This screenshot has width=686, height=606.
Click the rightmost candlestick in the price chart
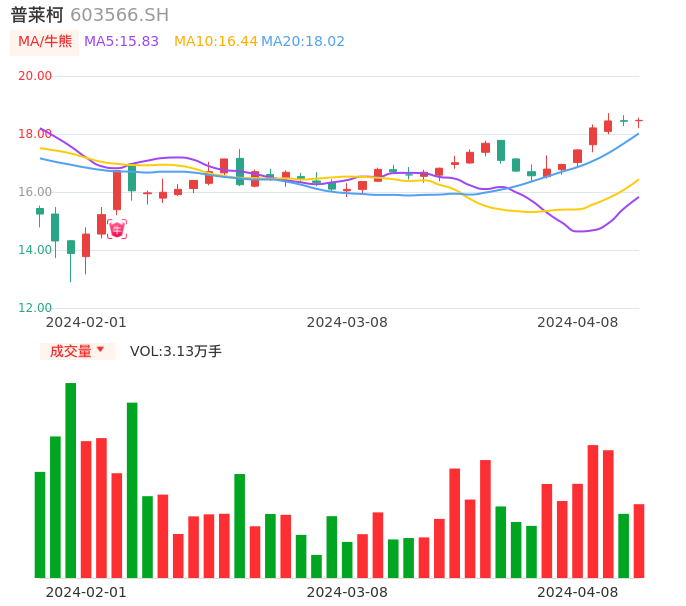[x=639, y=121]
